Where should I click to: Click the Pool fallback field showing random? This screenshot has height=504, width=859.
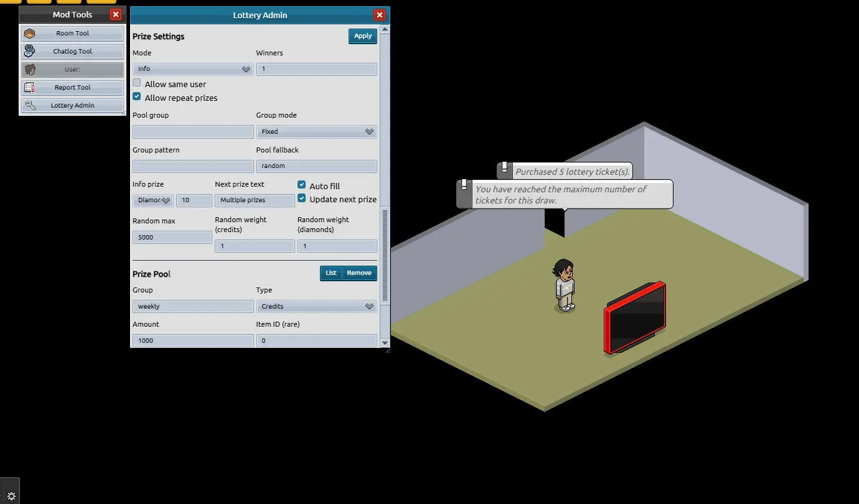pyautogui.click(x=316, y=166)
